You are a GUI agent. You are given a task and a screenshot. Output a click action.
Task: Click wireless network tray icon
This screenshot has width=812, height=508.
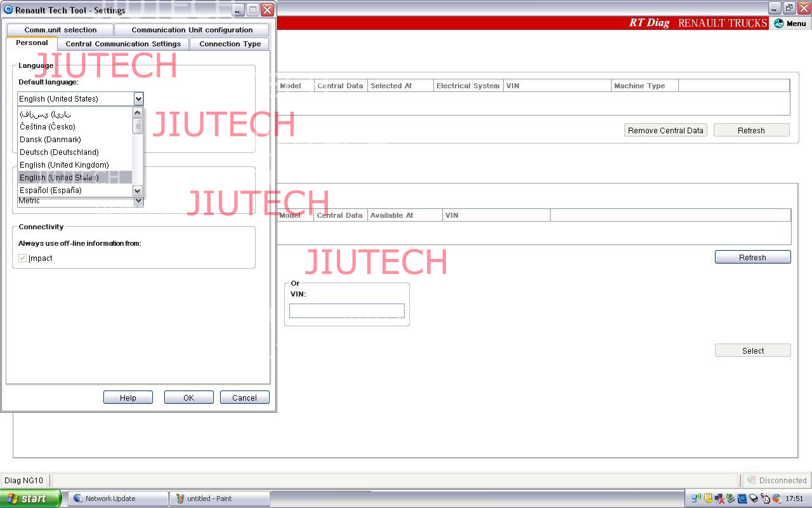tap(696, 498)
